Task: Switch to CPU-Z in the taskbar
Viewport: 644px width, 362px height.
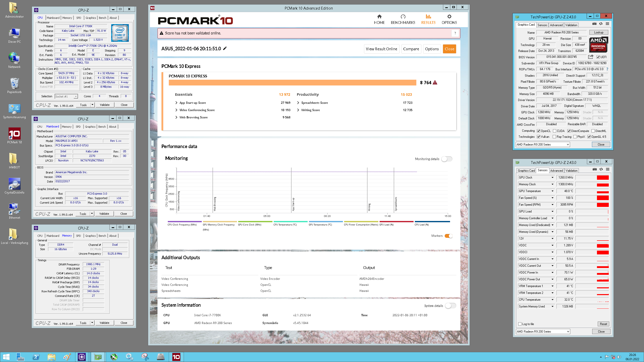Action: [82, 357]
